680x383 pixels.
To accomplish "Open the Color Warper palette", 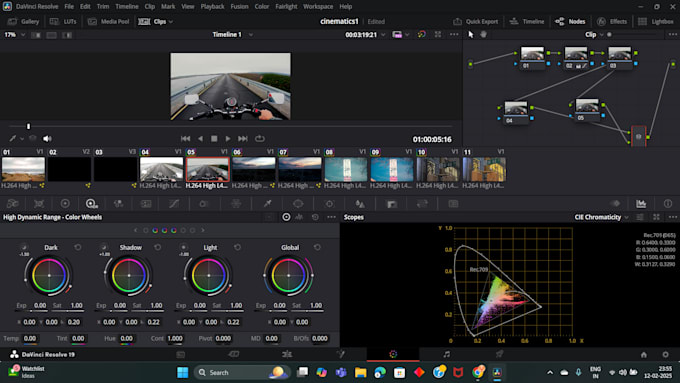I will tap(236, 203).
